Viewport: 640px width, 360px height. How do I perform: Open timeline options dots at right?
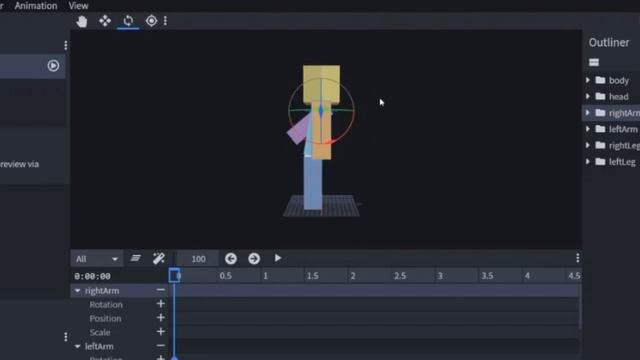(578, 258)
